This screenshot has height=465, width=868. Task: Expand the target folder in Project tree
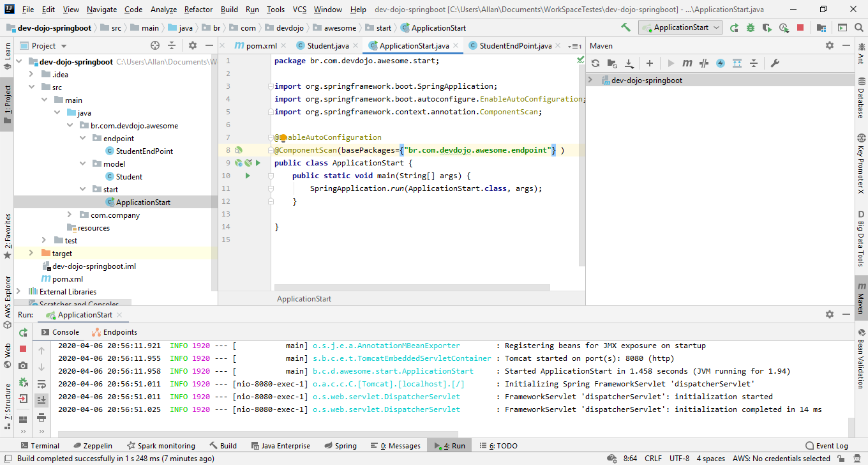tap(31, 254)
